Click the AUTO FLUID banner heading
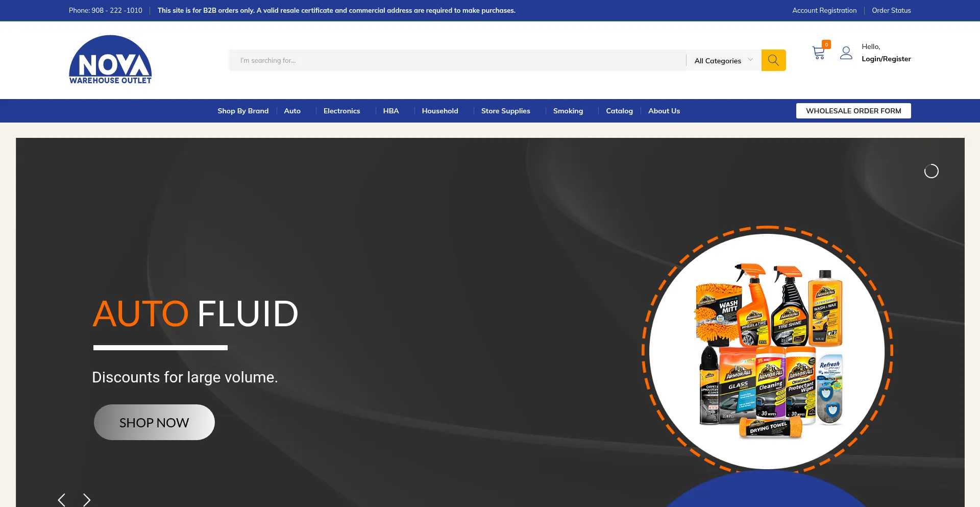 [195, 313]
